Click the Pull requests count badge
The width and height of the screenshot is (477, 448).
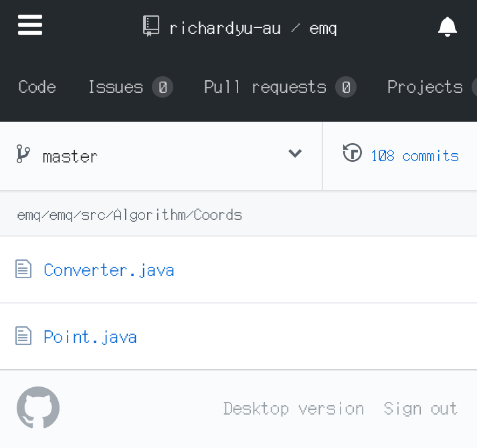click(x=346, y=87)
